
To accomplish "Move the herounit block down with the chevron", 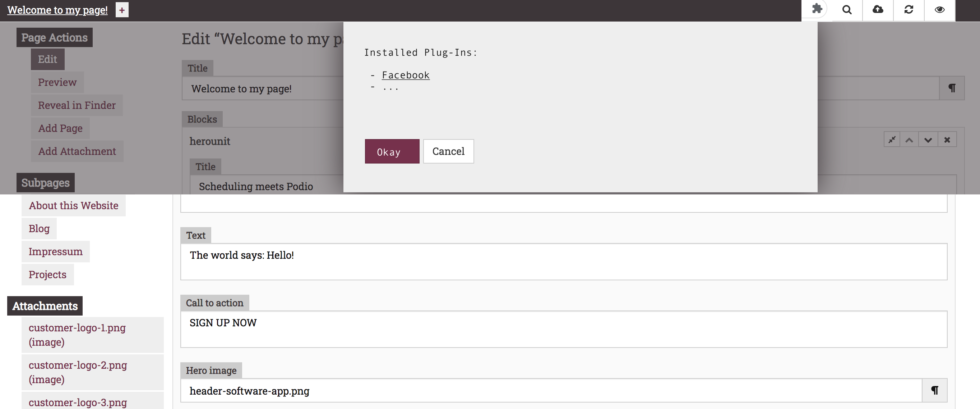I will [x=928, y=139].
